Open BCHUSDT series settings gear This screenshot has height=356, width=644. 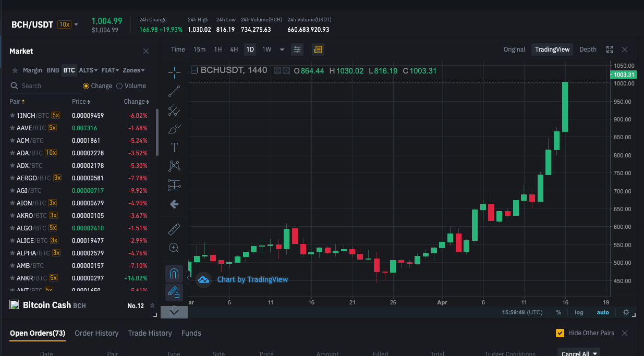click(x=286, y=70)
